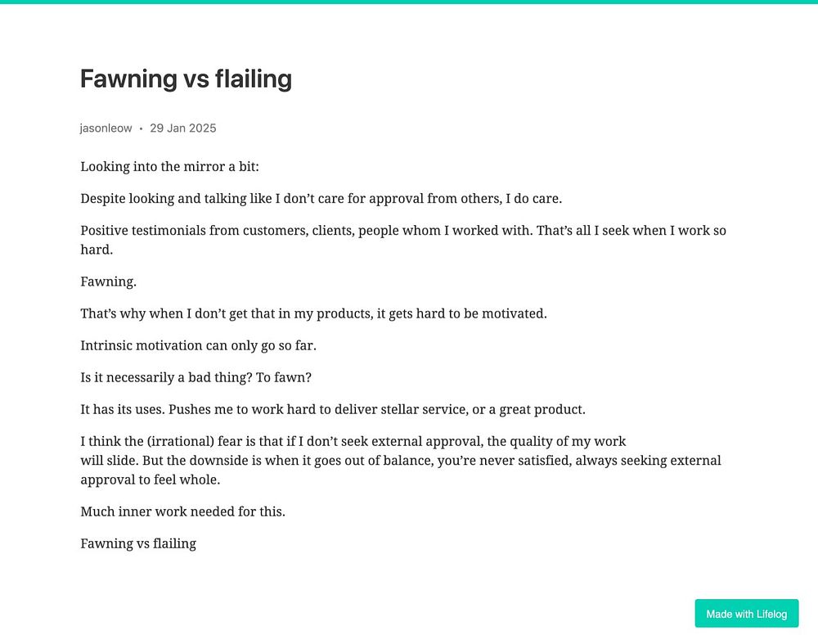Image resolution: width=818 pixels, height=644 pixels.
Task: Click the "approval to feel whole." line
Action: tap(151, 480)
